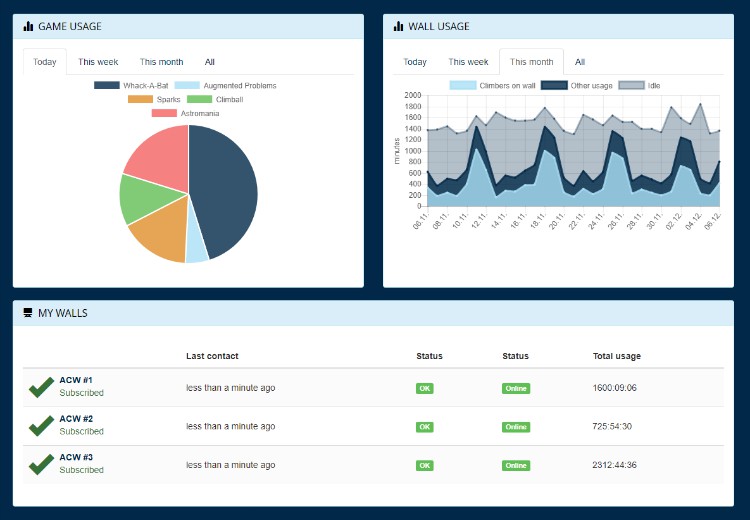The width and height of the screenshot is (750, 520).
Task: Click the Online badge for ACW #2
Action: (x=516, y=427)
